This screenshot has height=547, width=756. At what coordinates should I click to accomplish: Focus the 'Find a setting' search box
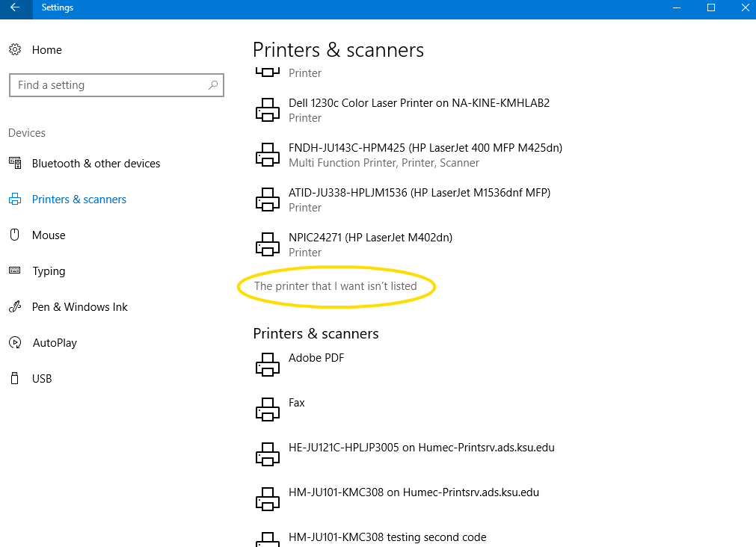pyautogui.click(x=117, y=85)
